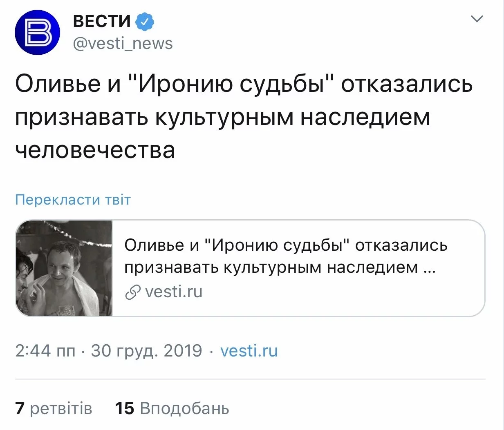
Task: Open the ВЕСТИ profile avatar logo
Action: click(x=37, y=32)
